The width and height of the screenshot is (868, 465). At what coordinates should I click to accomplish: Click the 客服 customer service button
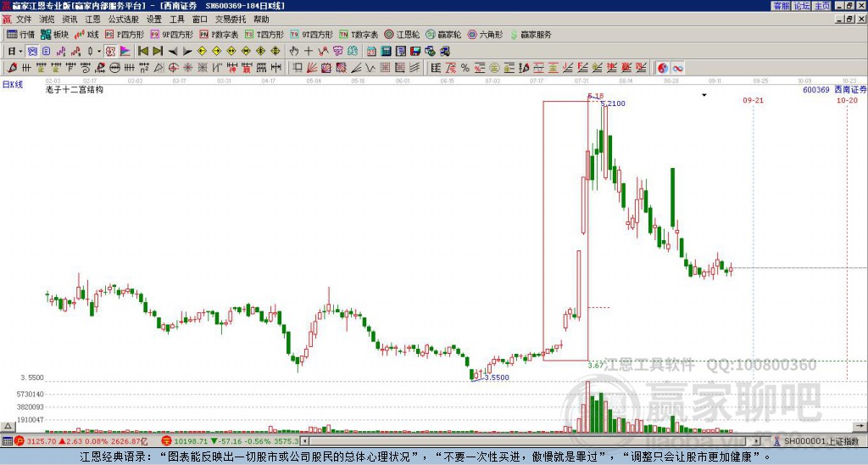pos(781,6)
